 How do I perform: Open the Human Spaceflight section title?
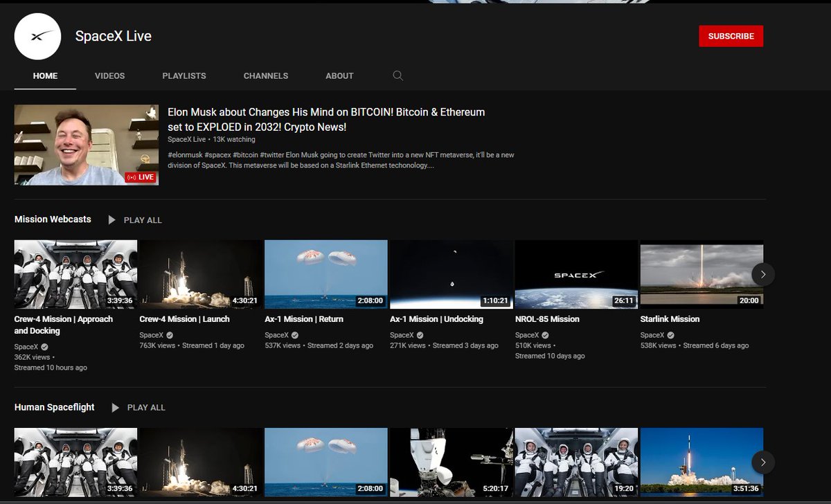55,407
